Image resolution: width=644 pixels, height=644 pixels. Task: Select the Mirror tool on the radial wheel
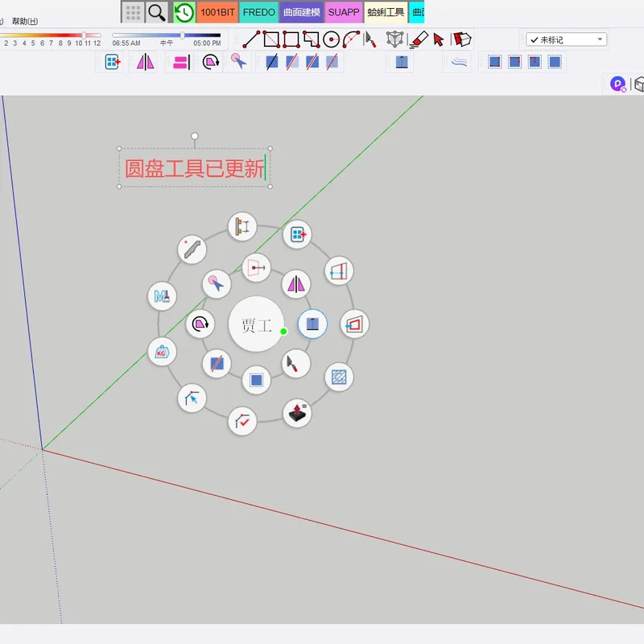295,284
